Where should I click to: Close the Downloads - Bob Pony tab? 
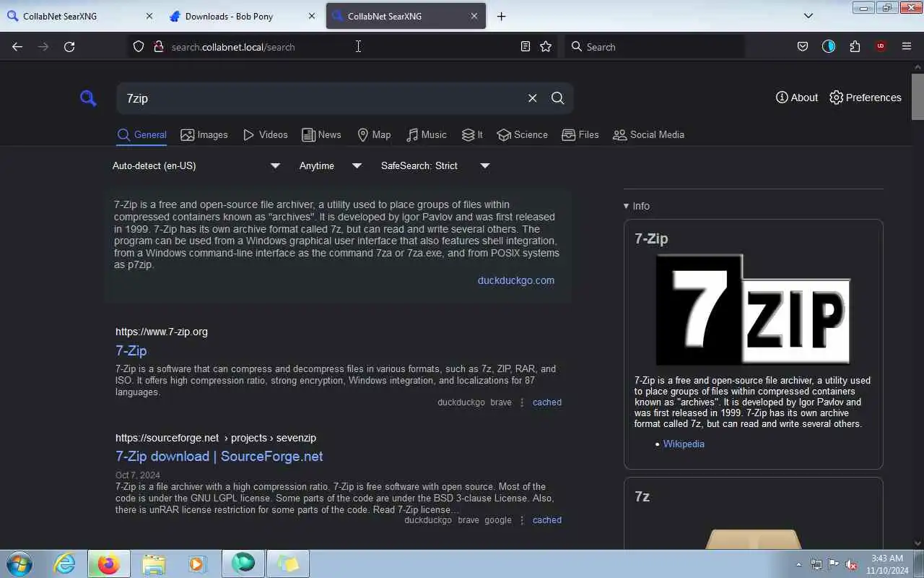pos(312,16)
